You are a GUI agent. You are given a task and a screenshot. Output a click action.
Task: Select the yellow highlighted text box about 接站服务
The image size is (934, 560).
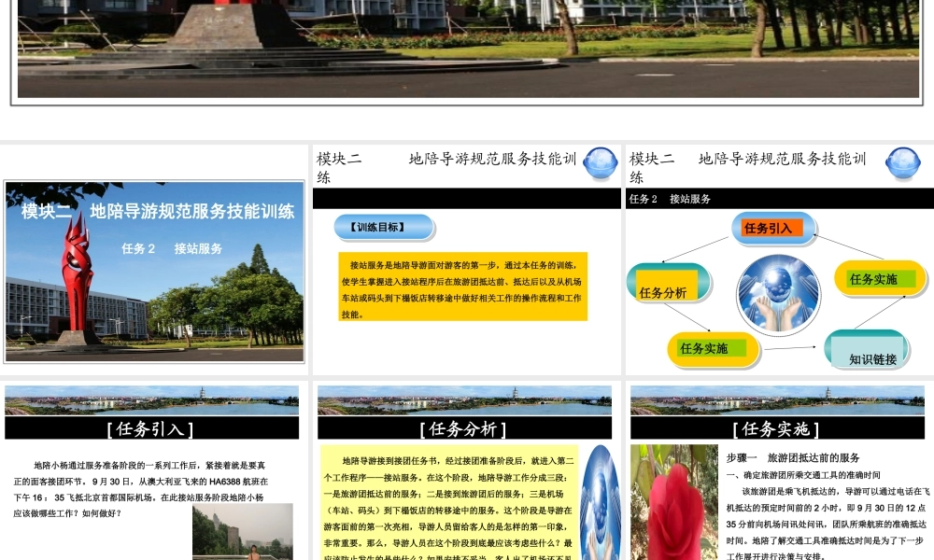pyautogui.click(x=464, y=287)
